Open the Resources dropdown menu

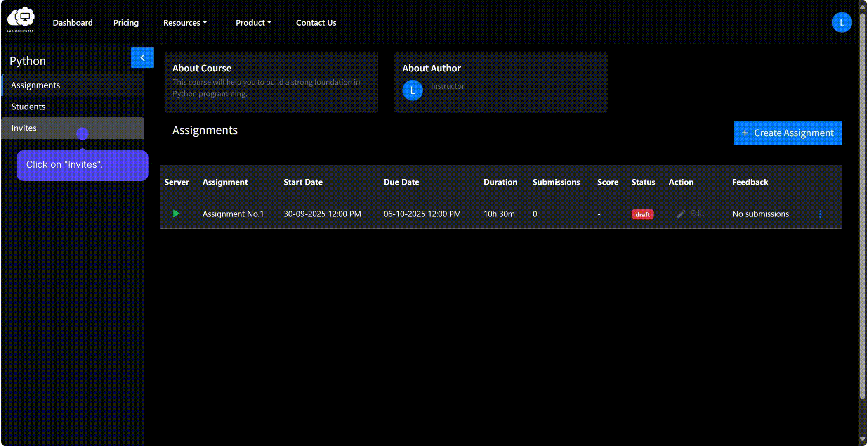(x=185, y=23)
